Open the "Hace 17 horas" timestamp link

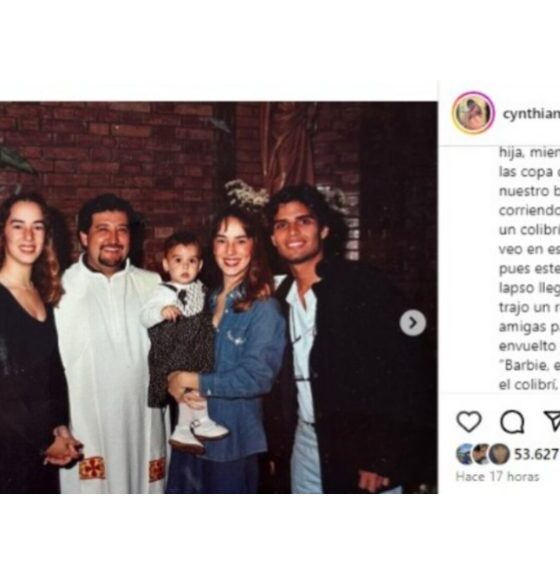coord(497,477)
